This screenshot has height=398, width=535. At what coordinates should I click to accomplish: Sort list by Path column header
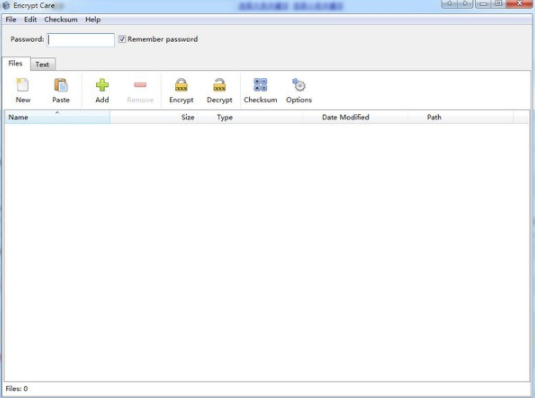click(x=460, y=117)
